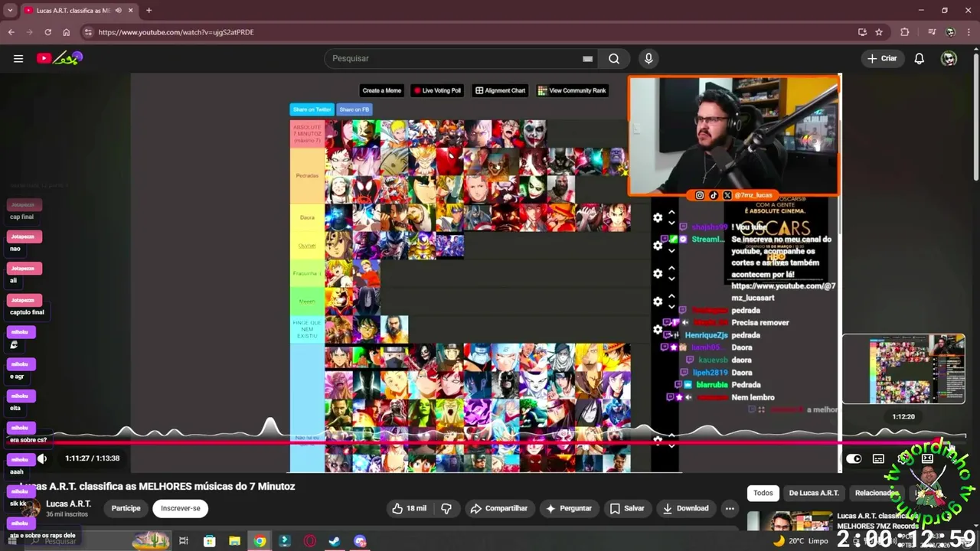Save video with Salvar button
Image resolution: width=980 pixels, height=551 pixels.
[x=627, y=508]
